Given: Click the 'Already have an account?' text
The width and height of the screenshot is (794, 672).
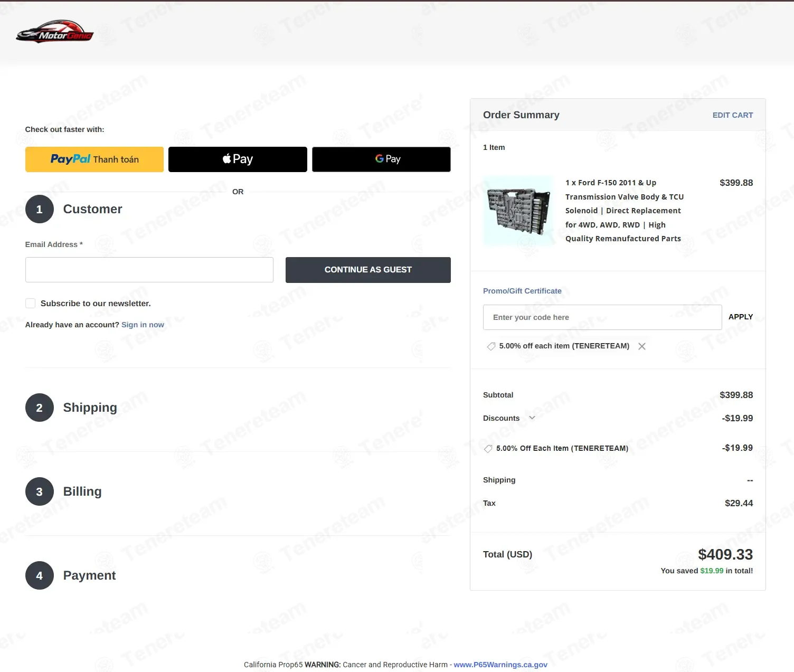Looking at the screenshot, I should click(x=72, y=325).
